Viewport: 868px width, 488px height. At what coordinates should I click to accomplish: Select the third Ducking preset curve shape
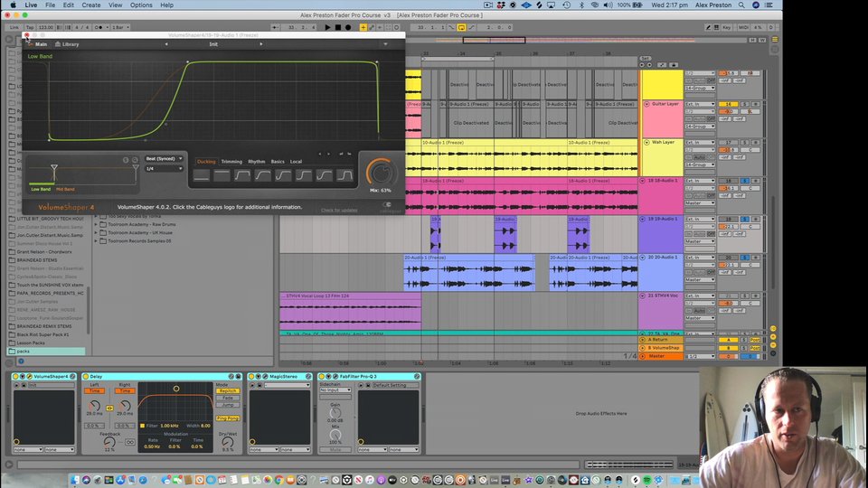(x=242, y=176)
